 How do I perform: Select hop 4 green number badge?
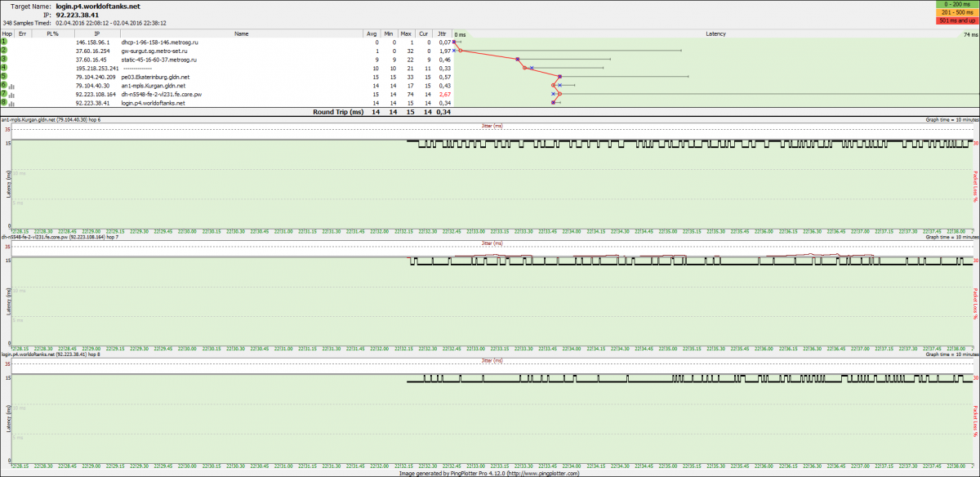pyautogui.click(x=4, y=68)
